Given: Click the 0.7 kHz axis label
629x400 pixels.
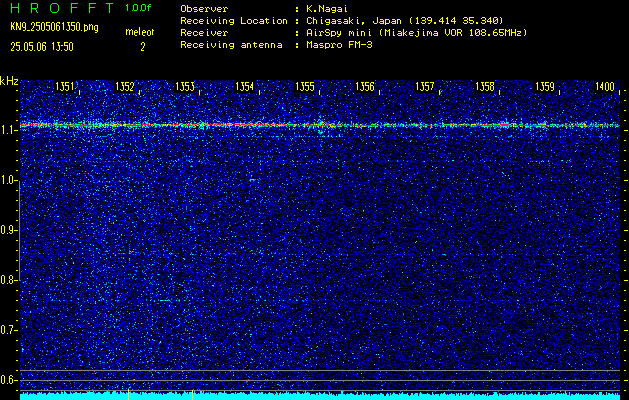Looking at the screenshot, I should point(8,330).
